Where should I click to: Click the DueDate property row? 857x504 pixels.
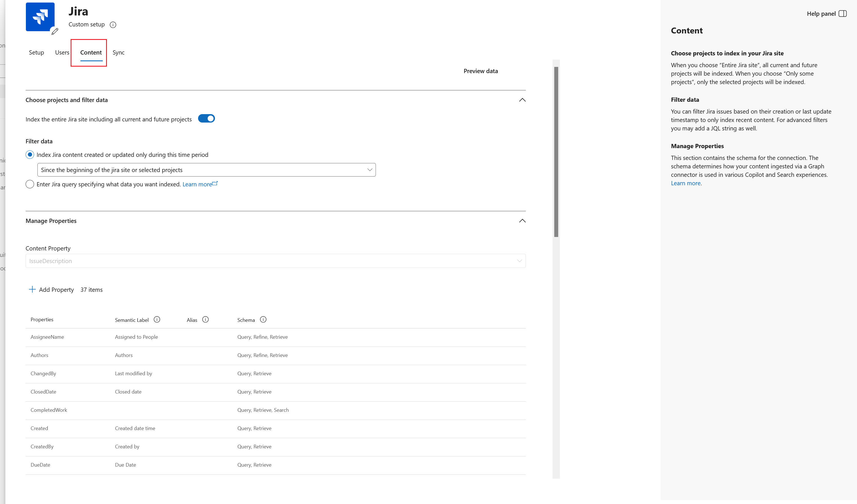pos(275,465)
